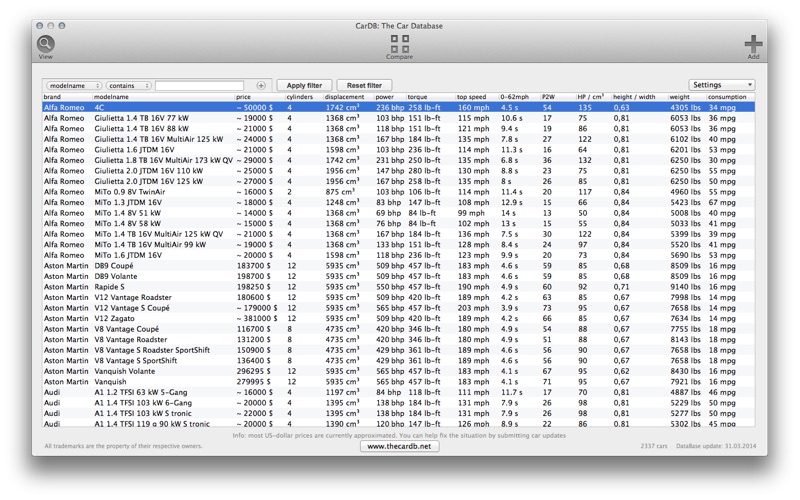Select Aston Martin Rapide S row
The height and width of the screenshot is (500, 800).
(x=398, y=287)
